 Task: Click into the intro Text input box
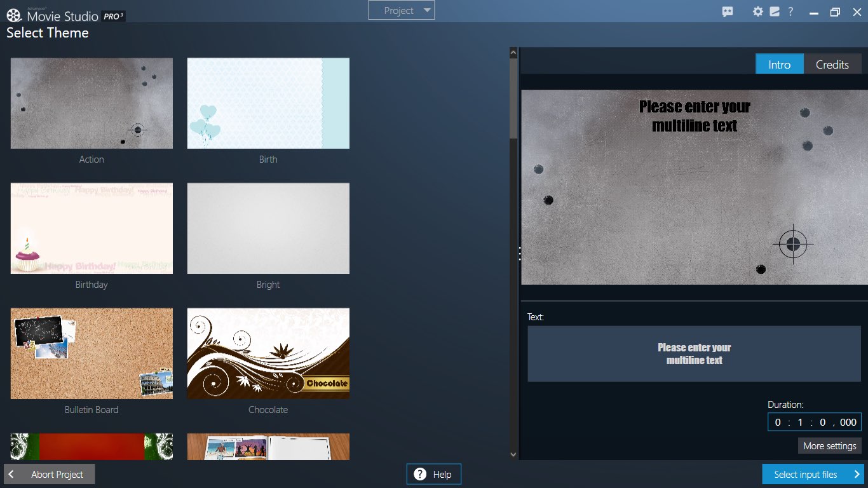click(x=695, y=354)
